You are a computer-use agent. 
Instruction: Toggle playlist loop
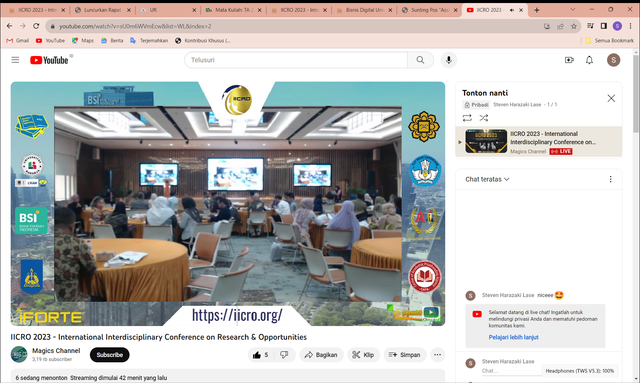click(x=467, y=118)
